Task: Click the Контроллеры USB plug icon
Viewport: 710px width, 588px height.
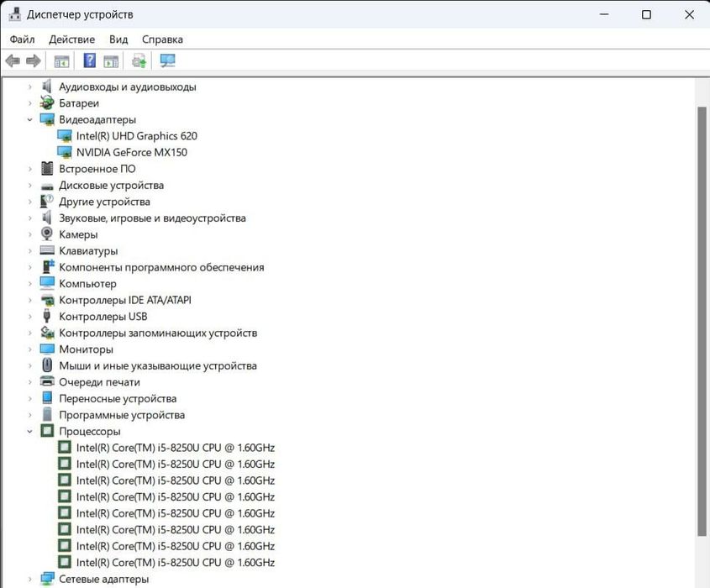Action: (47, 316)
